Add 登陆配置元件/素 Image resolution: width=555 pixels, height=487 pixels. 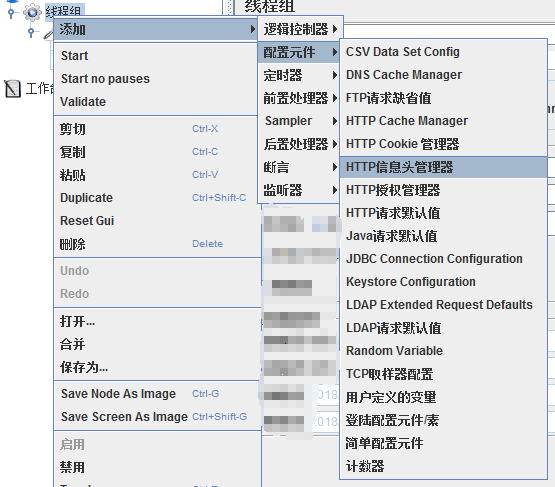coord(444,420)
